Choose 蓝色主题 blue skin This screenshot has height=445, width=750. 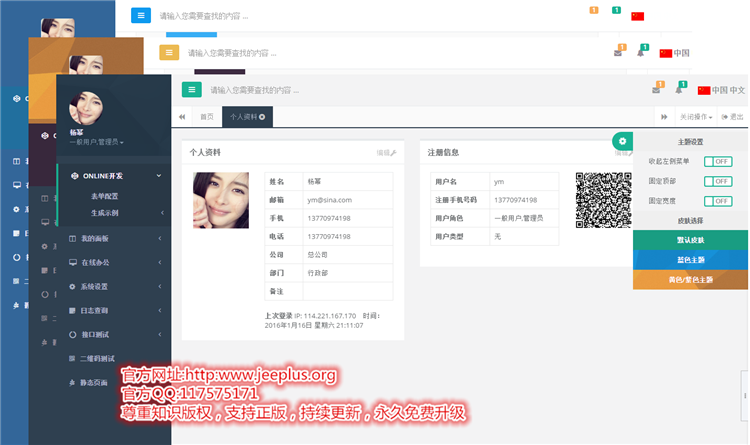coord(690,260)
